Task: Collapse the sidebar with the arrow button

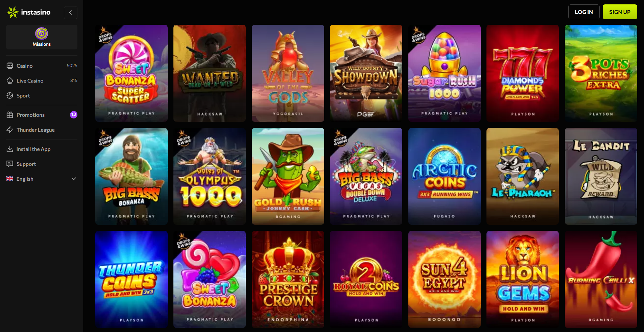Action: click(x=71, y=13)
